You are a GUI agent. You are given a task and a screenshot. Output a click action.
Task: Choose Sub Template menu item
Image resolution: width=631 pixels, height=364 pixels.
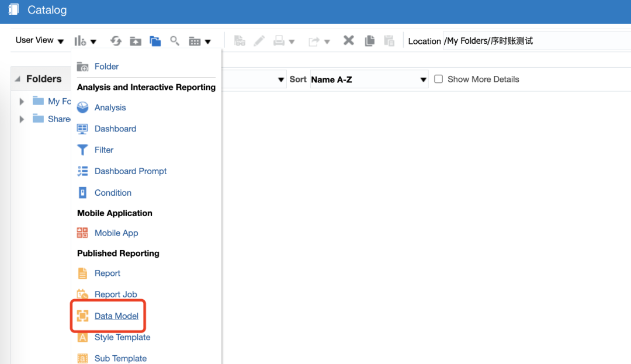[120, 358]
